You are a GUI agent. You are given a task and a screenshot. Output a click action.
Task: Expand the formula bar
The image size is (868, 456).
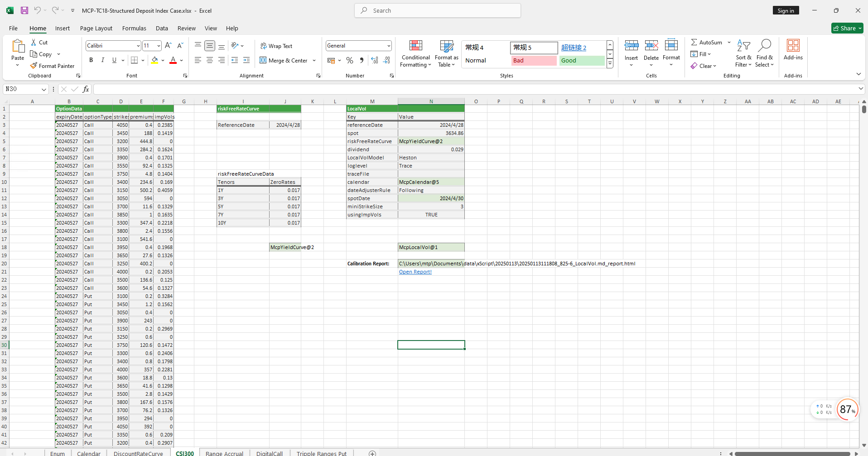point(861,89)
